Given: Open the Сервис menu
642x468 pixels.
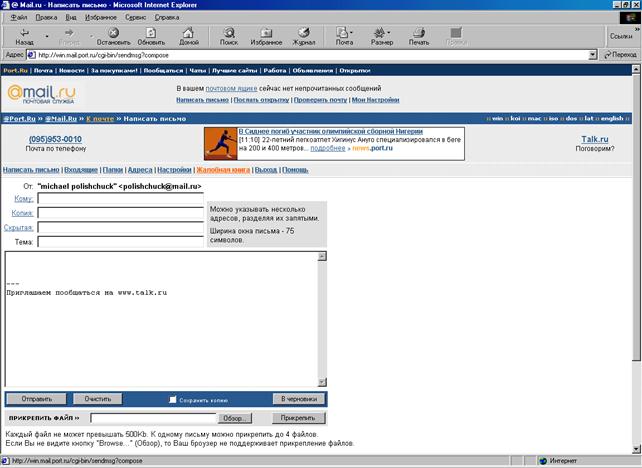Looking at the screenshot, I should coord(136,17).
